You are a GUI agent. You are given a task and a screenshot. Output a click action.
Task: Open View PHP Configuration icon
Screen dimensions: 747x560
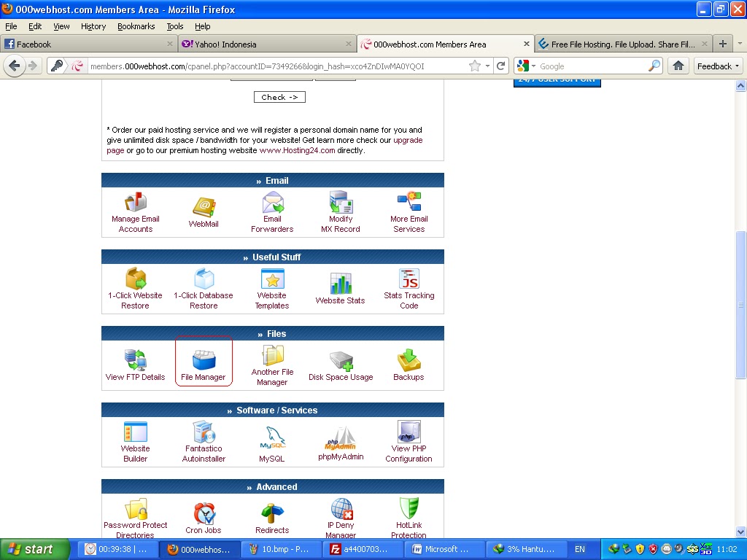[409, 432]
